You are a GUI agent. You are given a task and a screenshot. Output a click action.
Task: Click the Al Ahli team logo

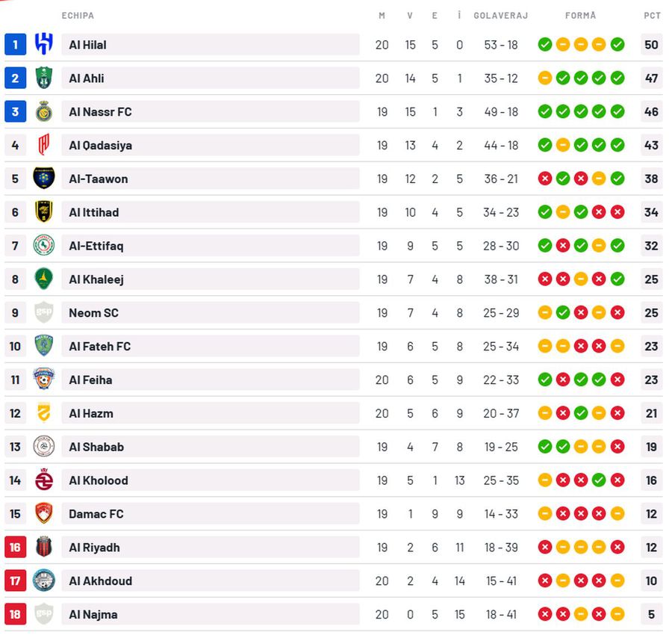coord(44,78)
